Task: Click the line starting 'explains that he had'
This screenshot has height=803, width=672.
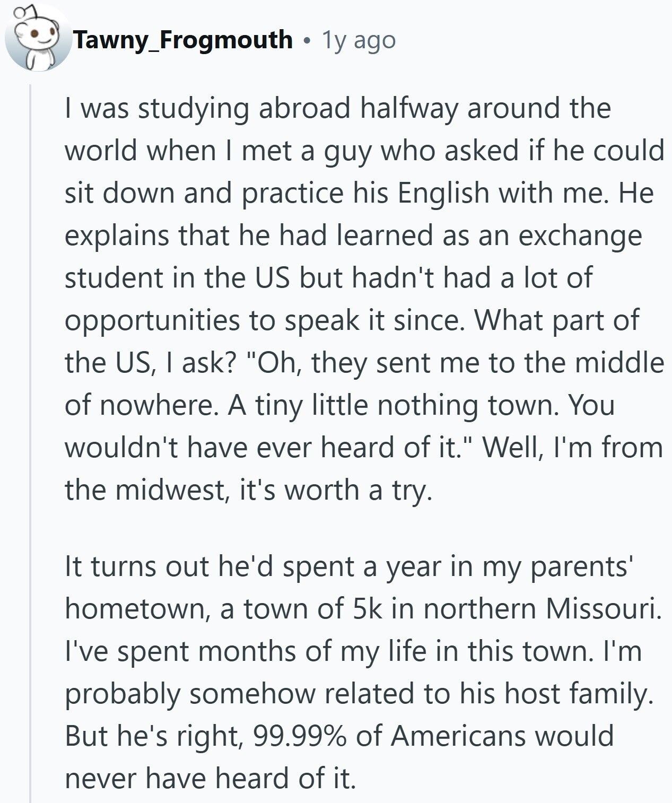Action: 353,237
